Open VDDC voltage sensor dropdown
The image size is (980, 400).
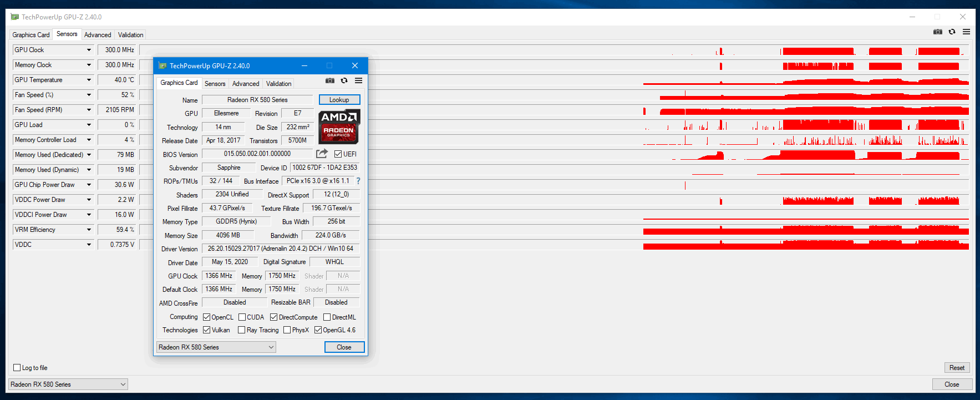89,245
